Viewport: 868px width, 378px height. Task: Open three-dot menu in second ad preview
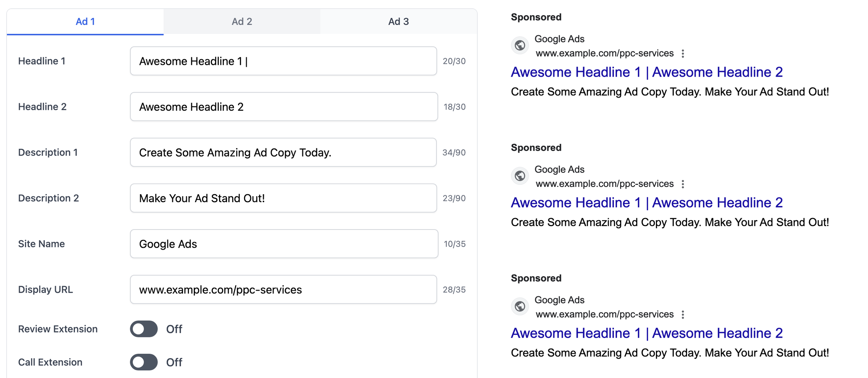coord(683,184)
